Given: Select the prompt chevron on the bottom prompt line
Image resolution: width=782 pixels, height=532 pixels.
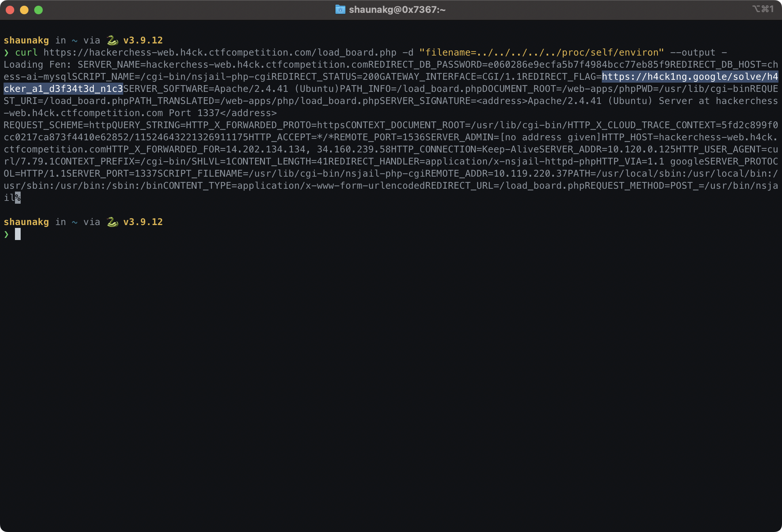Looking at the screenshot, I should coord(6,234).
